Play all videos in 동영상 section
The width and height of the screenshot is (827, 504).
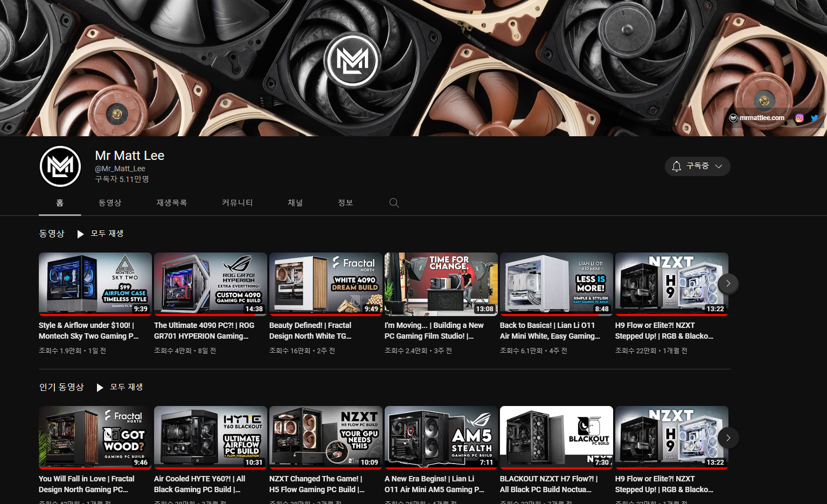(101, 234)
